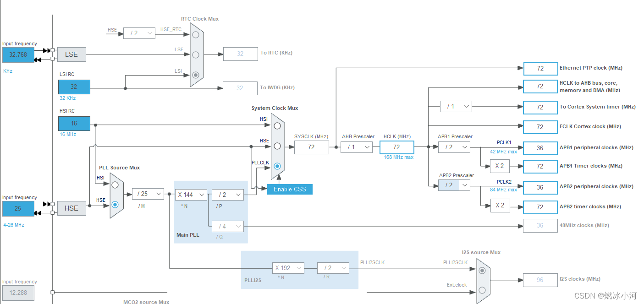
Task: Click the PLLI2S block label
Action: (253, 280)
